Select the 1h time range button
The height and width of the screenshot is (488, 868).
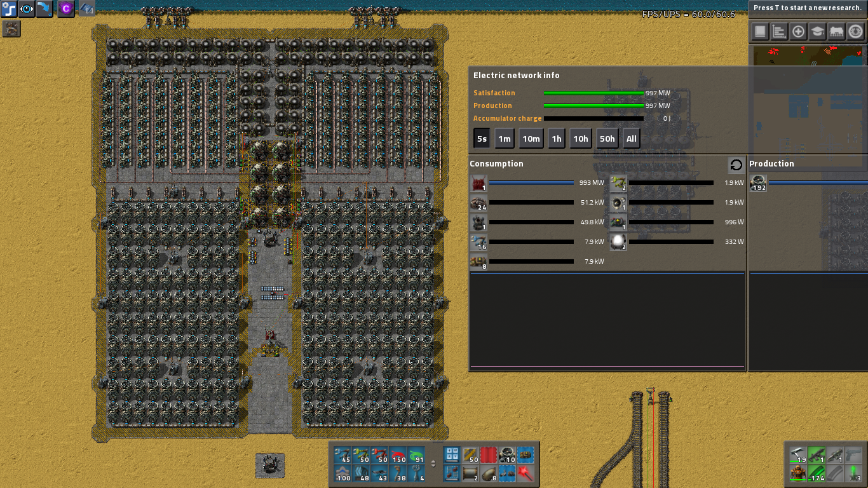[x=557, y=139]
